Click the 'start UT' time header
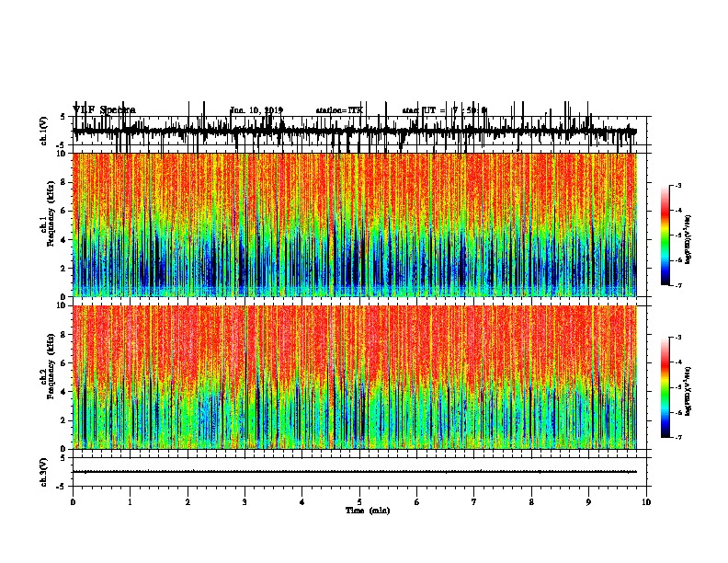The width and height of the screenshot is (728, 563). (444, 110)
